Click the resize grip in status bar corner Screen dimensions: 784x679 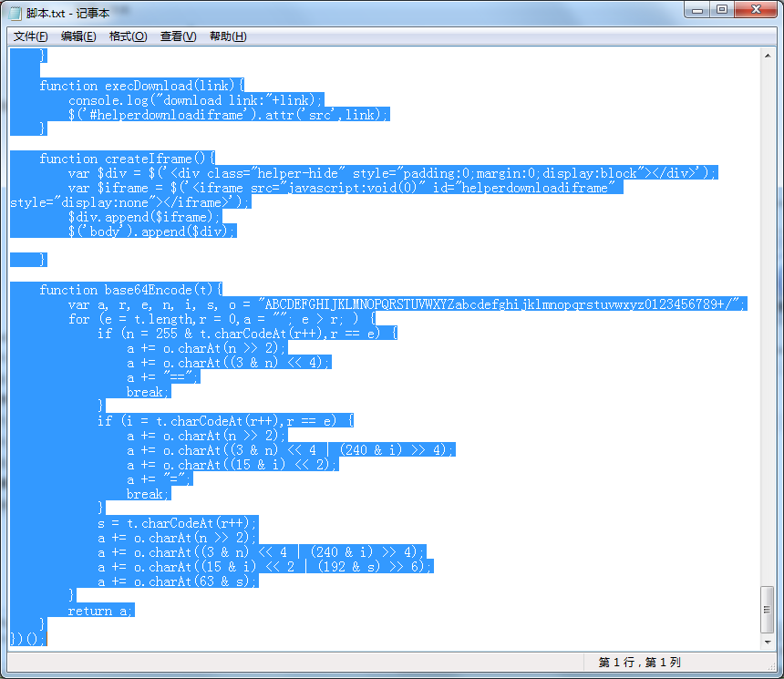click(x=773, y=665)
